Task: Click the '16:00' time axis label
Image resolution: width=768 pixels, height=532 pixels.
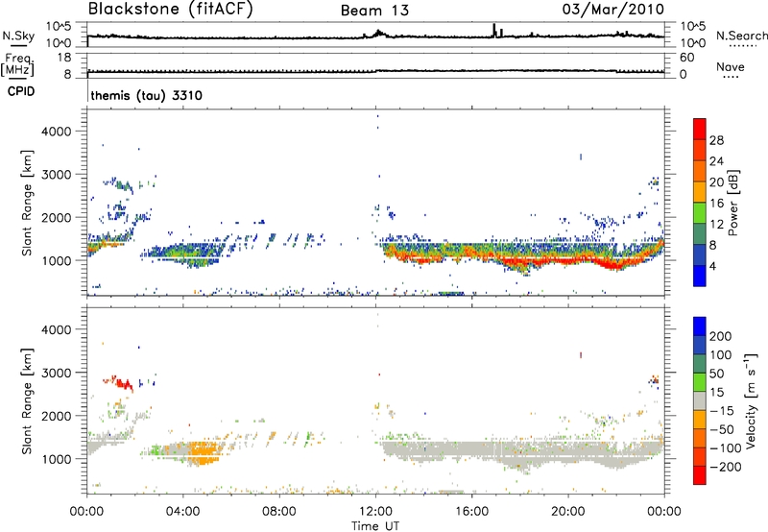Action: click(x=471, y=512)
